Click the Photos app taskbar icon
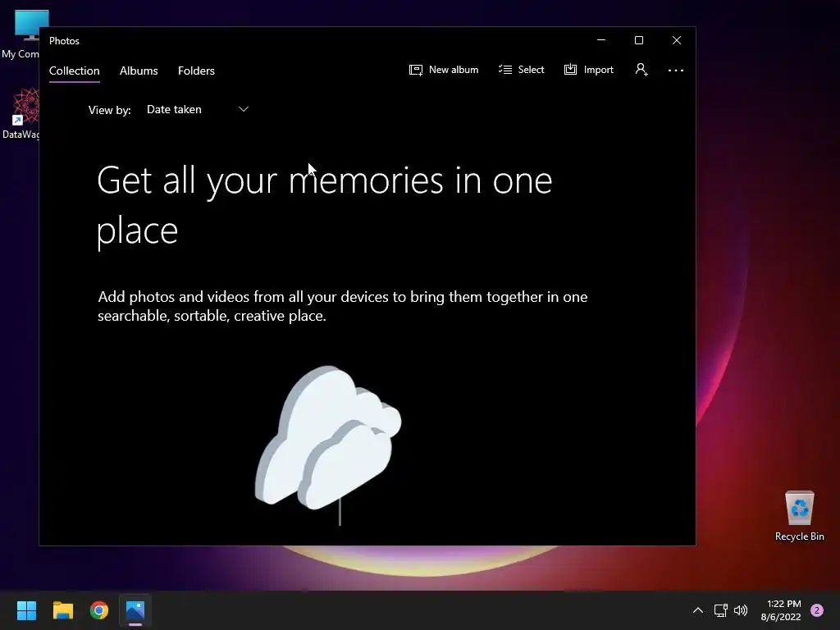The width and height of the screenshot is (840, 630). [135, 610]
